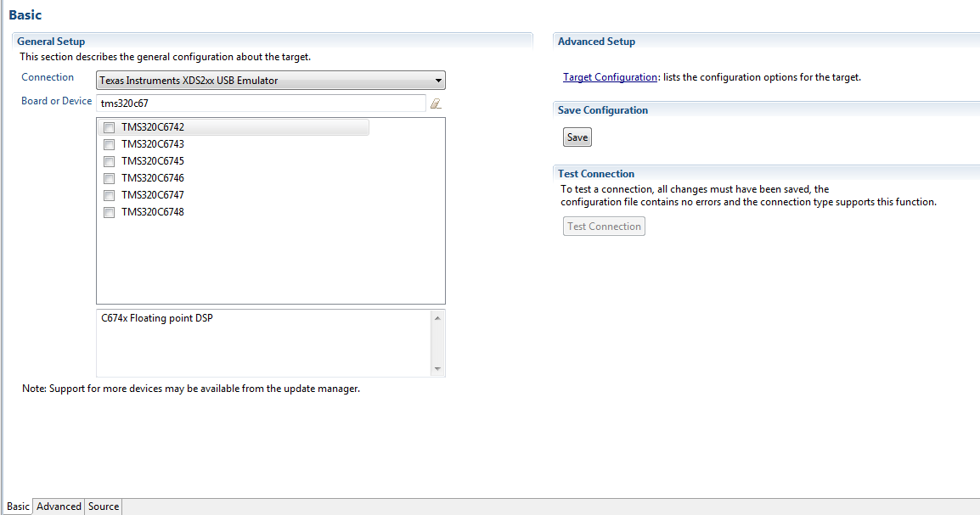Image resolution: width=980 pixels, height=515 pixels.
Task: Enable the TMS320C6745 device checkbox
Action: click(x=110, y=161)
